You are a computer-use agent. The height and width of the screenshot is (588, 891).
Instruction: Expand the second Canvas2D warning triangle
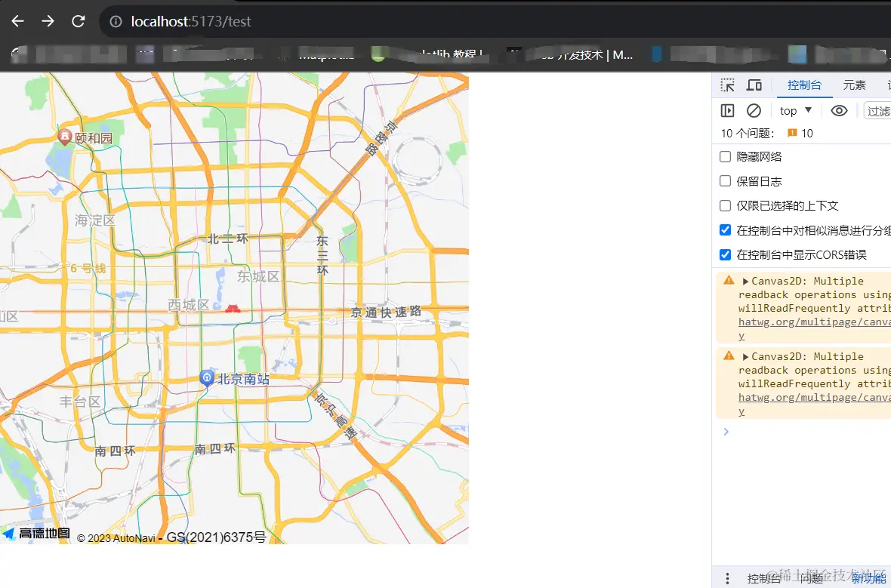[745, 357]
